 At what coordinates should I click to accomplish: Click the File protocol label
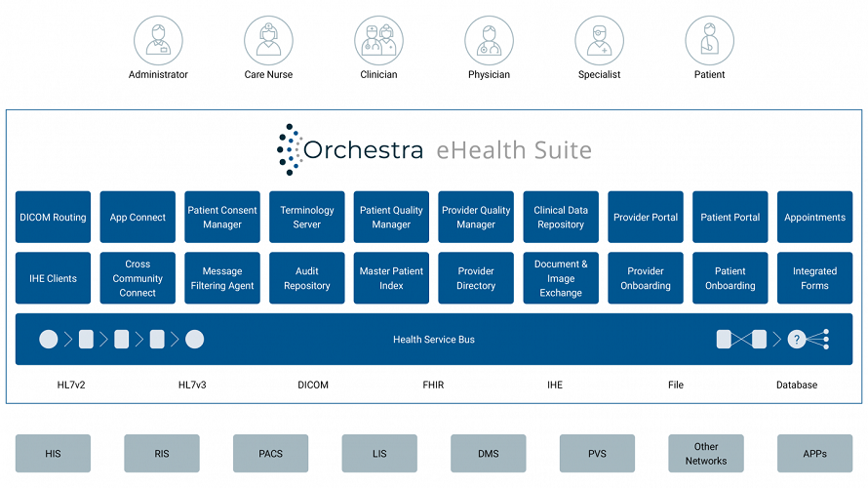click(x=676, y=385)
